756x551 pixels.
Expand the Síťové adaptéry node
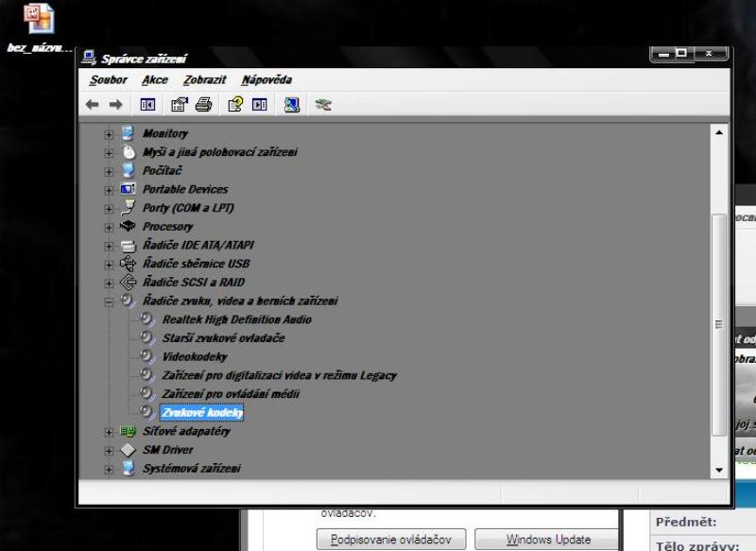coord(109,433)
